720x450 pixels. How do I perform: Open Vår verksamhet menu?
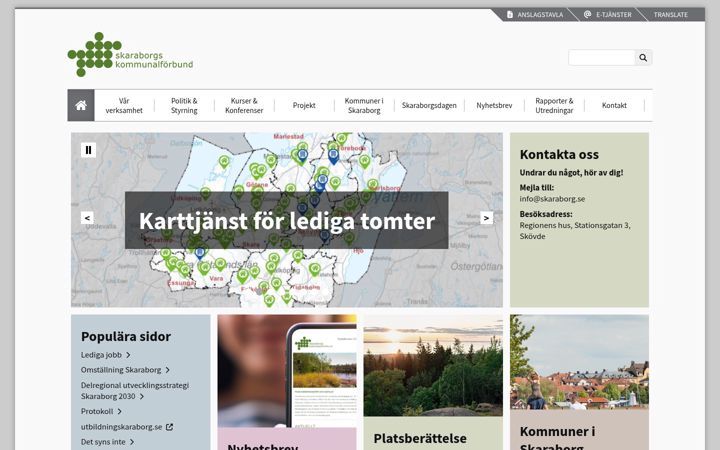[x=124, y=106]
